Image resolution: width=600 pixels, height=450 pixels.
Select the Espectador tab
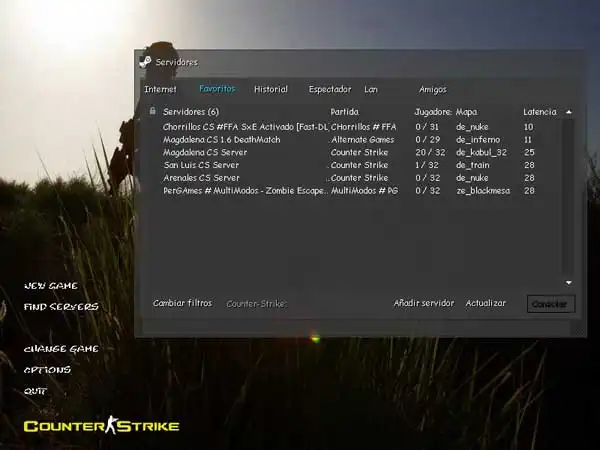(x=329, y=89)
